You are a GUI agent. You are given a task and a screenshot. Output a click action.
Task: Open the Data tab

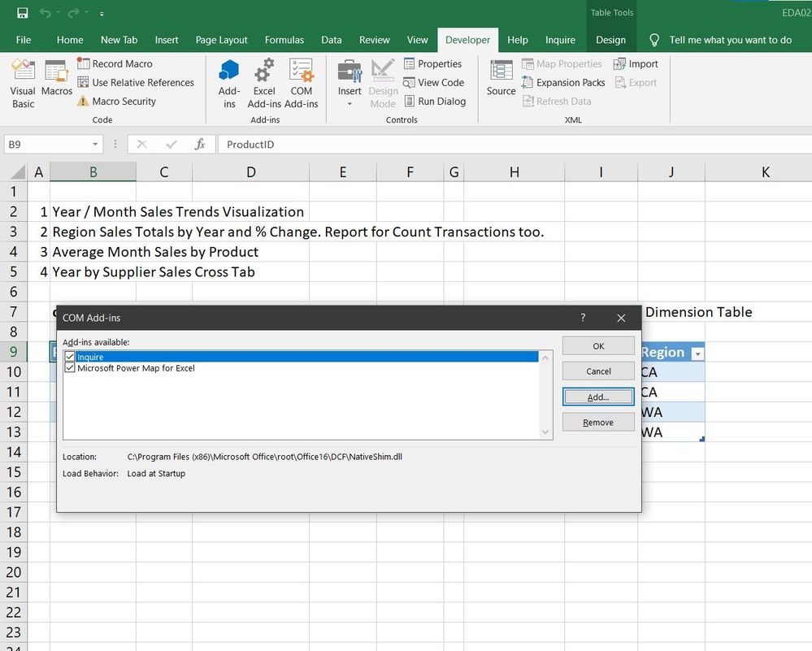click(332, 40)
